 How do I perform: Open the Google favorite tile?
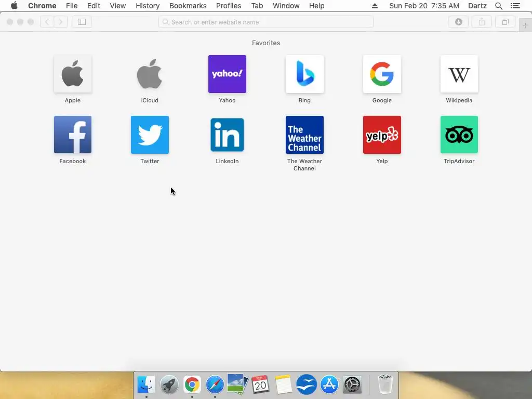[x=382, y=74]
